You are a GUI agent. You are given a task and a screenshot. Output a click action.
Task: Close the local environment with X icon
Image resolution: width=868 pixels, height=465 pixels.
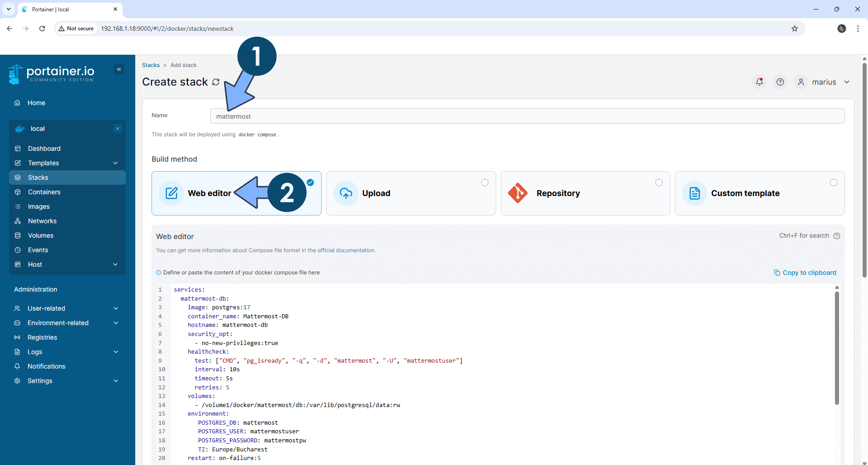pos(118,129)
